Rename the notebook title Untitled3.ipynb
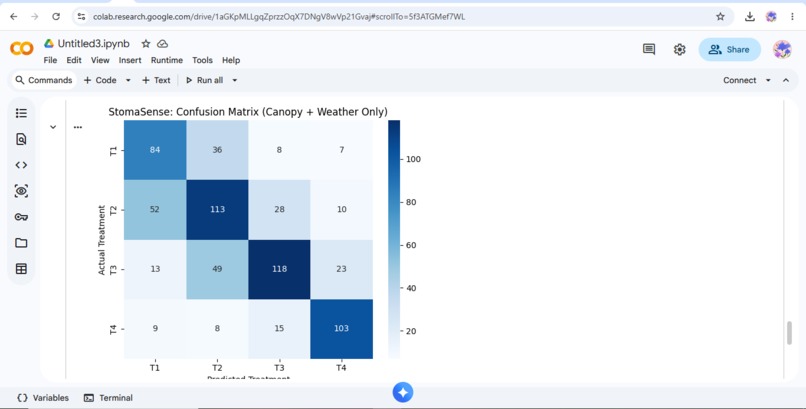The image size is (806, 409). click(x=94, y=44)
